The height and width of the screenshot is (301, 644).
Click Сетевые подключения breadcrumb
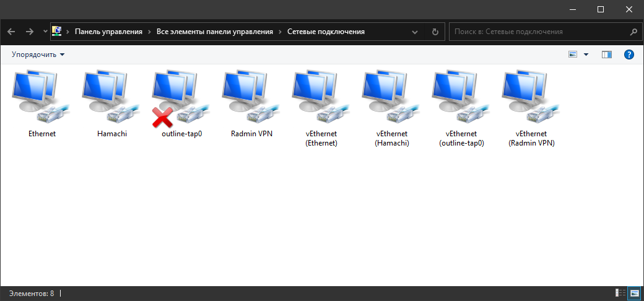coord(326,32)
